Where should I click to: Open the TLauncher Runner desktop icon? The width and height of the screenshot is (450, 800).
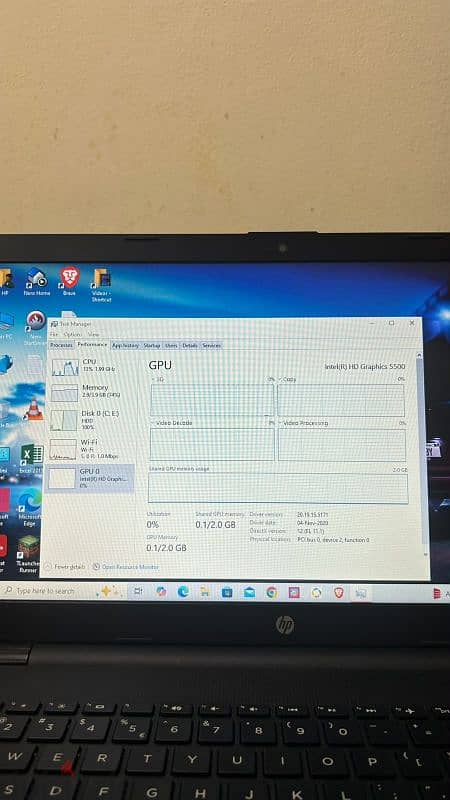[28, 554]
